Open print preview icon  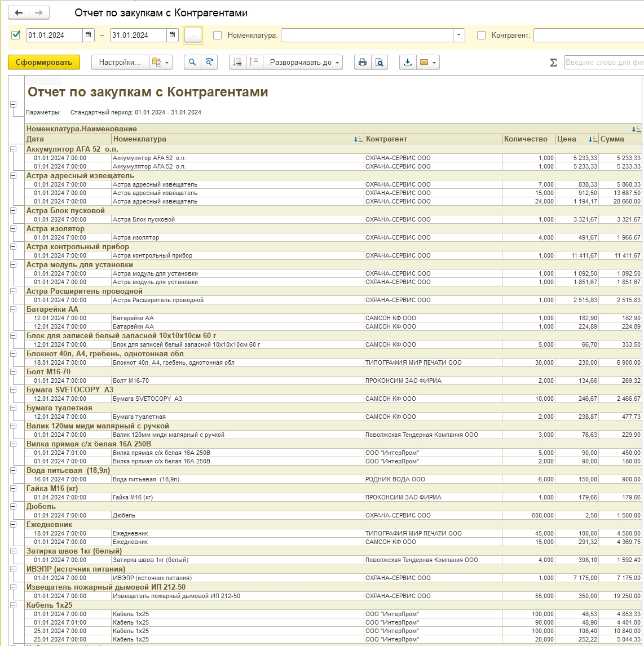coord(380,62)
